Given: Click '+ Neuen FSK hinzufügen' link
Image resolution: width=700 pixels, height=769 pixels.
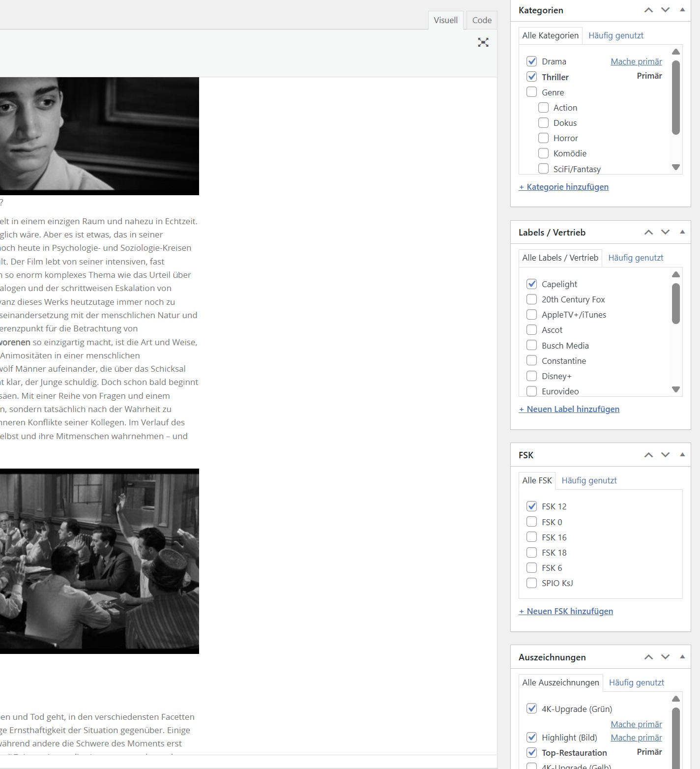Looking at the screenshot, I should (x=566, y=611).
